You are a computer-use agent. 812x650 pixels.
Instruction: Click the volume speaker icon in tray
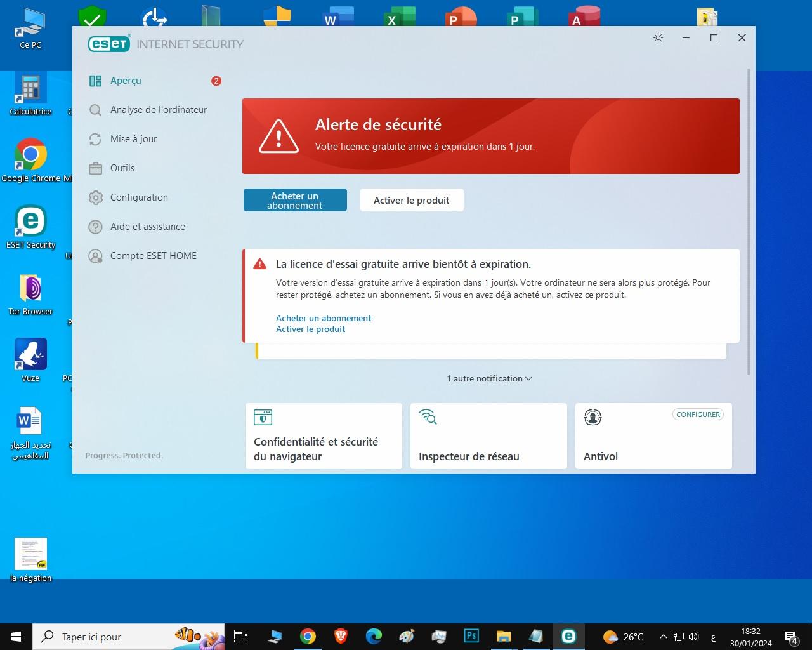(x=693, y=637)
